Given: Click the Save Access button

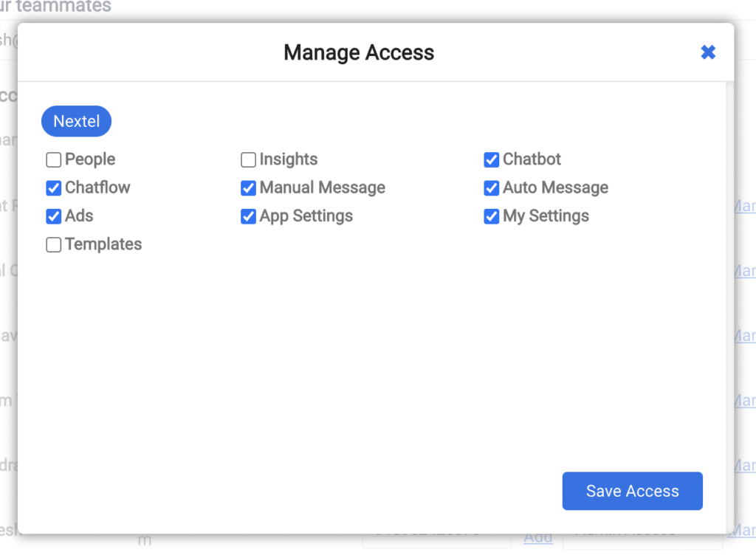Looking at the screenshot, I should 632,491.
